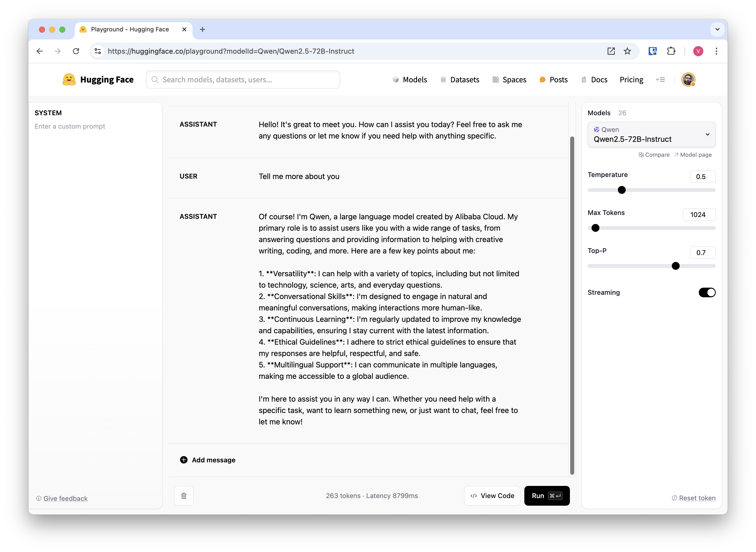Image resolution: width=756 pixels, height=552 pixels.
Task: Click the Temperature slider handle
Action: [x=622, y=190]
